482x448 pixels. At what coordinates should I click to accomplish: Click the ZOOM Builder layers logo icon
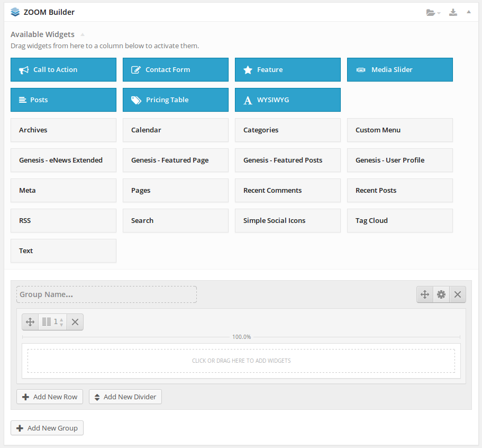(x=15, y=12)
